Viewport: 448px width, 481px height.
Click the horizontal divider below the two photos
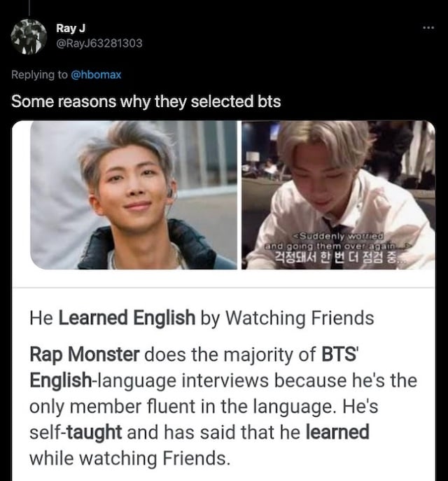click(x=224, y=288)
